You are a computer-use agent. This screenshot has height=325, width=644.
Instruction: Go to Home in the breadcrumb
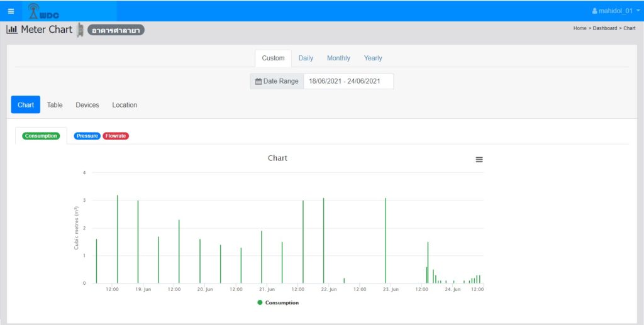point(580,28)
